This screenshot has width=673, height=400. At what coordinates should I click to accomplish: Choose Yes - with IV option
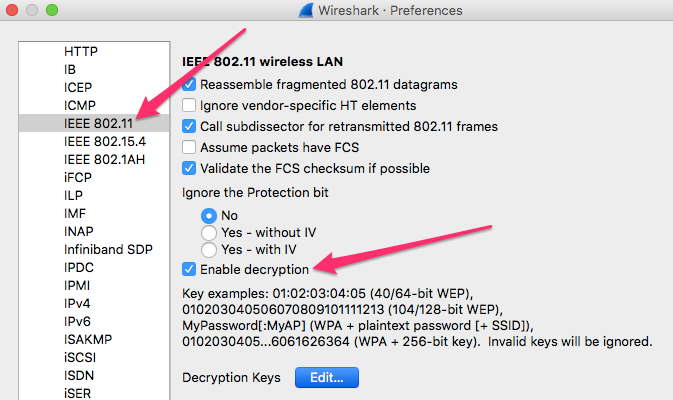(x=209, y=249)
